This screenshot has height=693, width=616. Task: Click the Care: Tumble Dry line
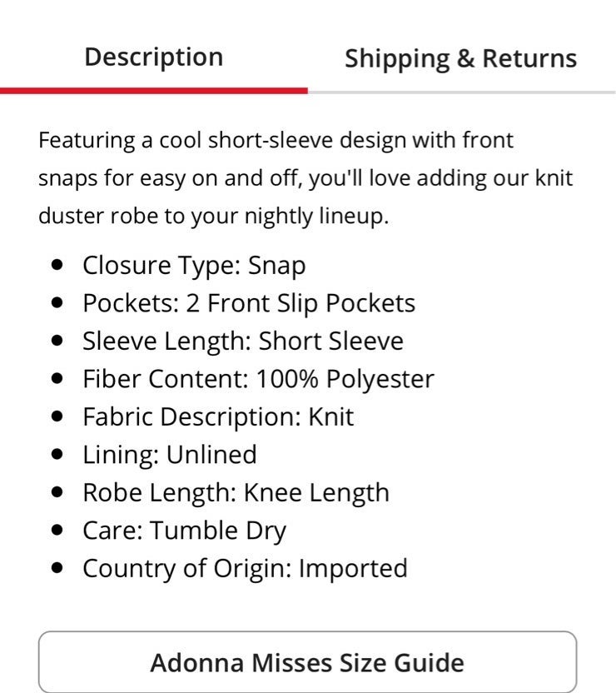pos(184,531)
